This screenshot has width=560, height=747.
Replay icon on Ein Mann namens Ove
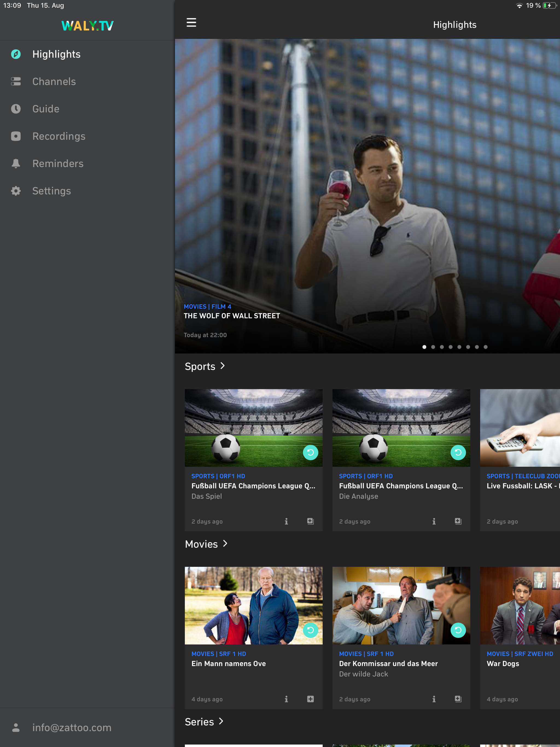310,630
